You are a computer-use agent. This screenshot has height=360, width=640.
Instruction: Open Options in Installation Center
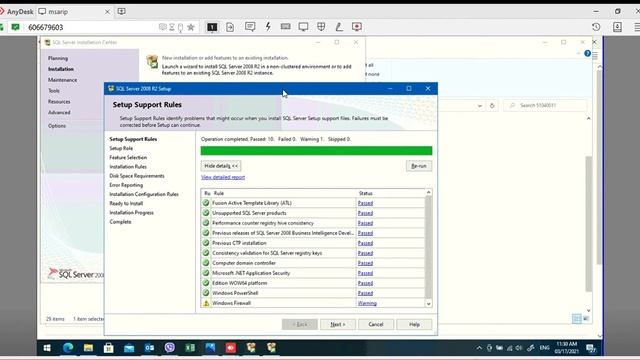point(57,126)
